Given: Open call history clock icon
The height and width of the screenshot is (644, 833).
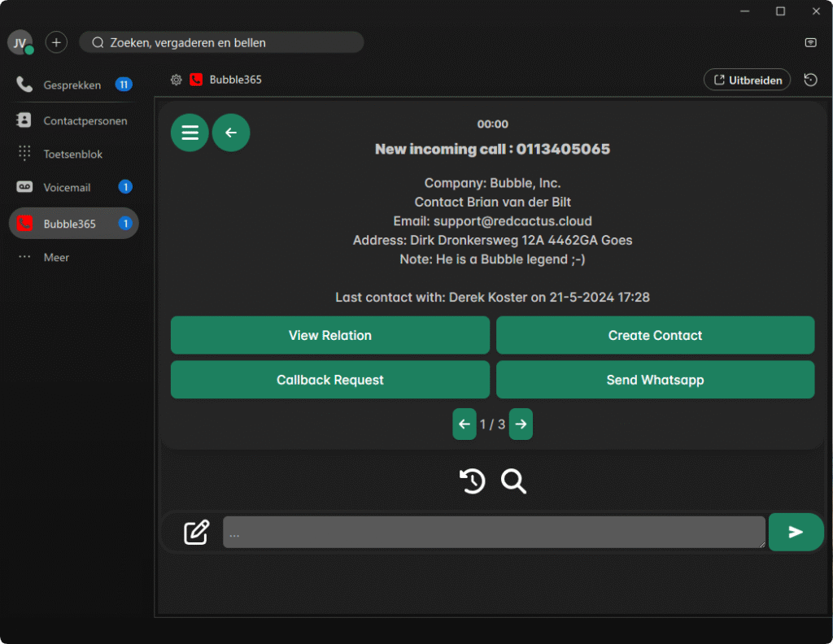Looking at the screenshot, I should click(x=473, y=481).
